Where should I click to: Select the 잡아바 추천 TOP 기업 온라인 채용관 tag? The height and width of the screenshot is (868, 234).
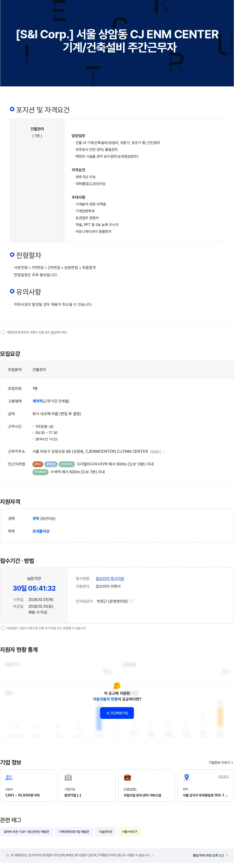click(x=26, y=832)
